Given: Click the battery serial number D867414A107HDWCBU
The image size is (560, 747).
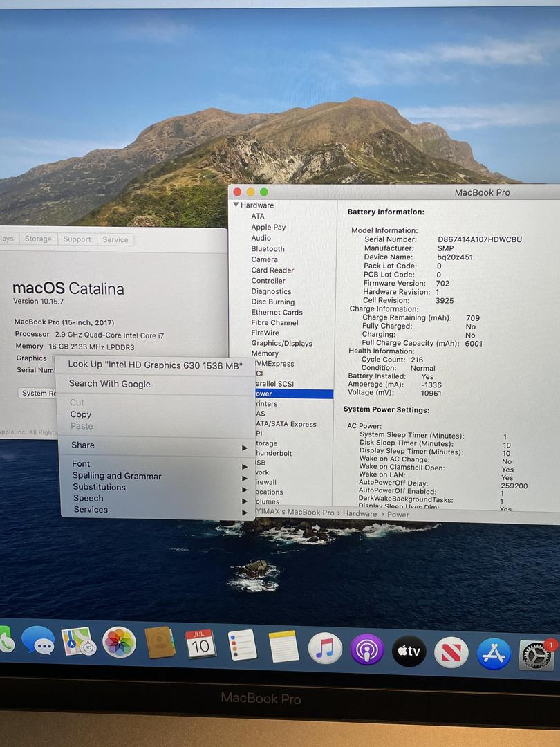Looking at the screenshot, I should pyautogui.click(x=480, y=239).
